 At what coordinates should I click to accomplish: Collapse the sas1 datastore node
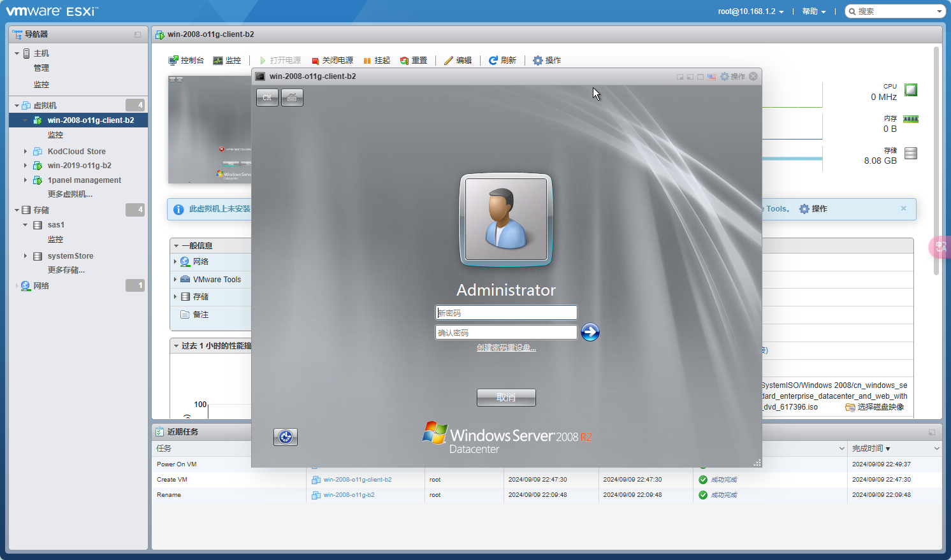point(25,225)
